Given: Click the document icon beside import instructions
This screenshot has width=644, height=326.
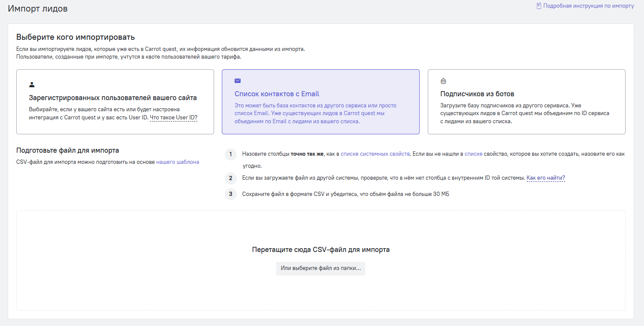Looking at the screenshot, I should click(539, 6).
